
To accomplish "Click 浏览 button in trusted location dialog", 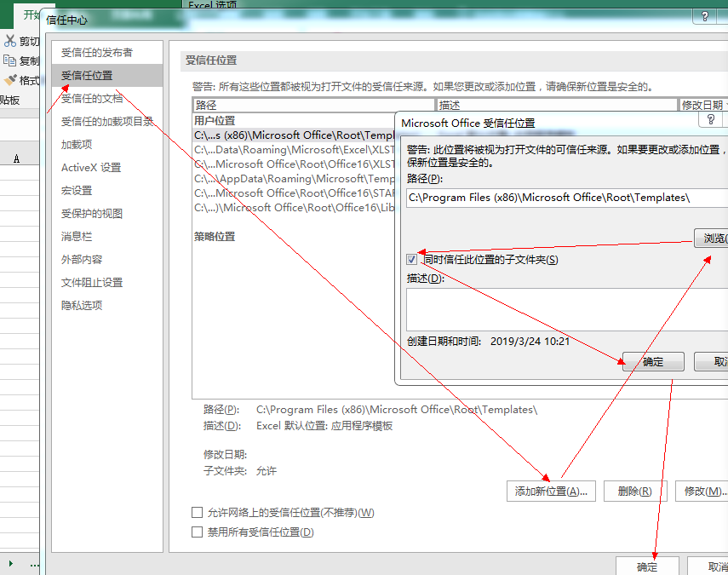I will click(711, 238).
